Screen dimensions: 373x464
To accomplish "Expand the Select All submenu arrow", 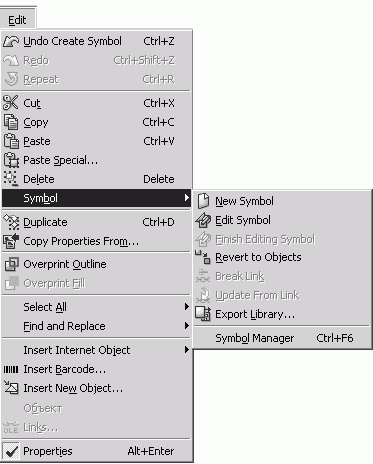I will coord(187,307).
